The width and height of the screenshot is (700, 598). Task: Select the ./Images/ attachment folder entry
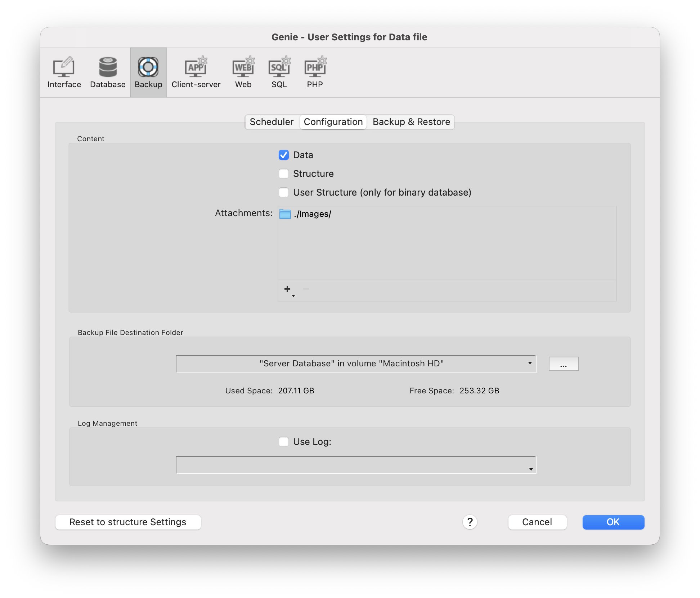pos(312,214)
